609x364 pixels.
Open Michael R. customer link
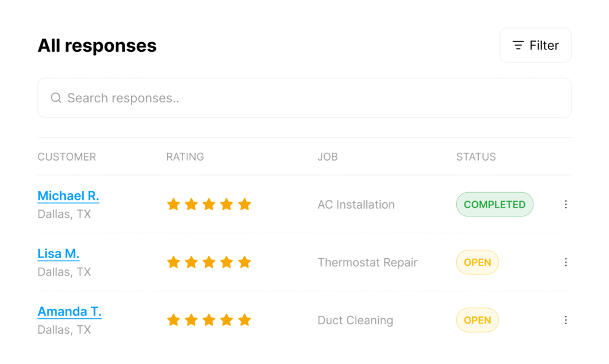[x=68, y=196]
